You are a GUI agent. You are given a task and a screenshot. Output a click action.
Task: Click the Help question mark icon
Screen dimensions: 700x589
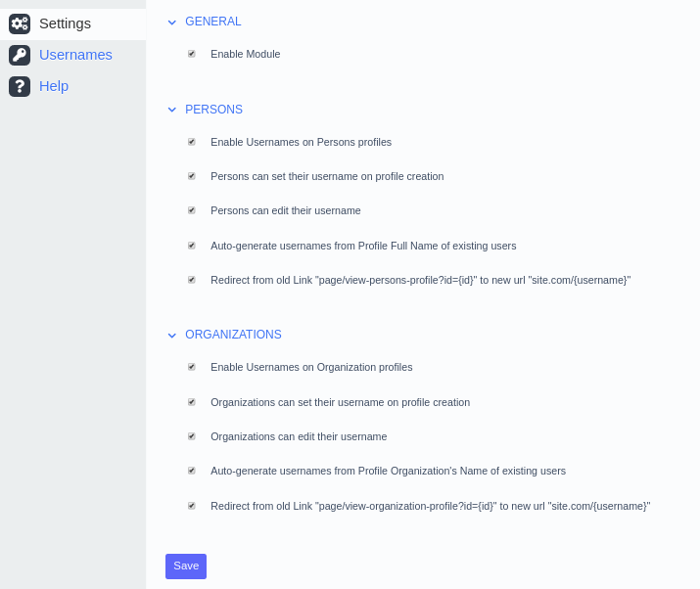click(20, 86)
